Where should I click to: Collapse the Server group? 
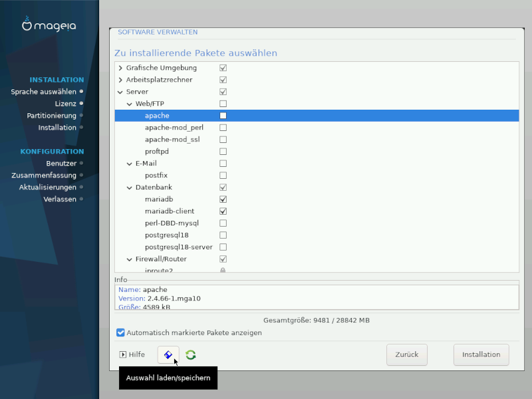(x=120, y=92)
